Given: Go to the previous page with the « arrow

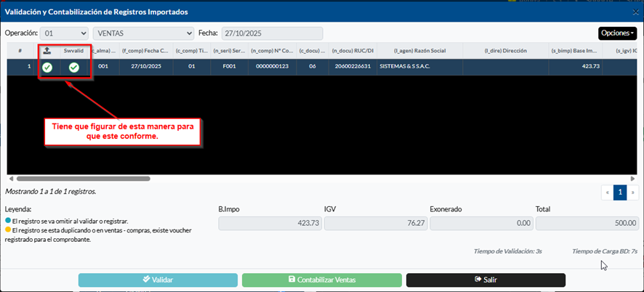Looking at the screenshot, I should pyautogui.click(x=607, y=192).
